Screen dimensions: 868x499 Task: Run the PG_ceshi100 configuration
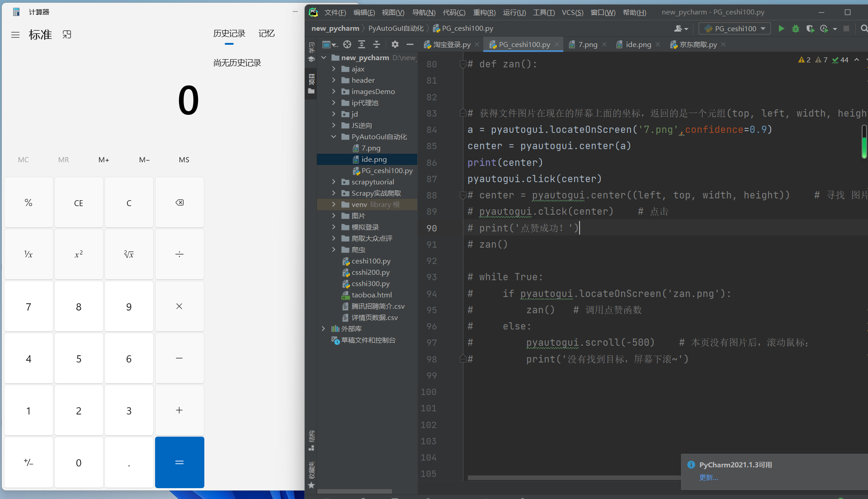point(781,28)
